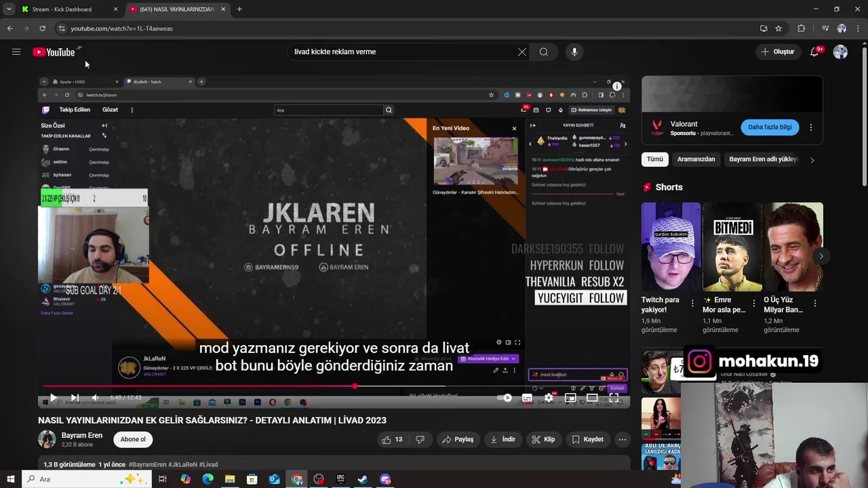Image resolution: width=868 pixels, height=488 pixels.
Task: Open options for Emre Mor short
Action: [753, 303]
